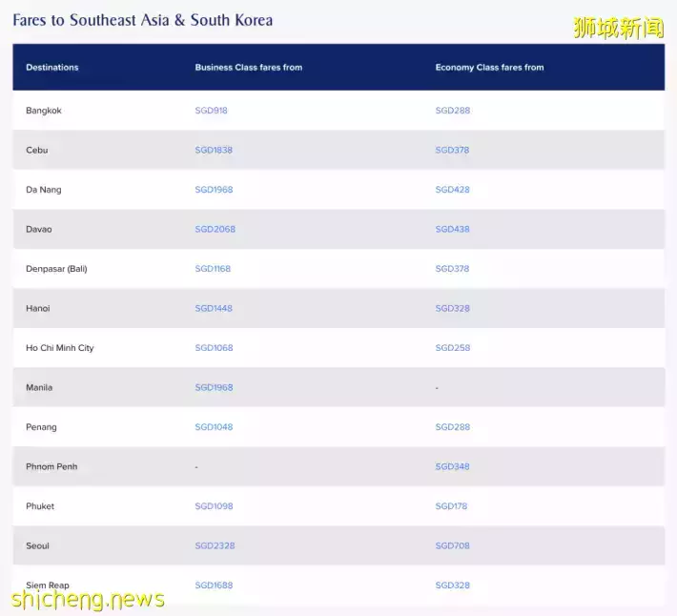Select the Seoul destination cell
677x616 pixels.
coord(37,546)
